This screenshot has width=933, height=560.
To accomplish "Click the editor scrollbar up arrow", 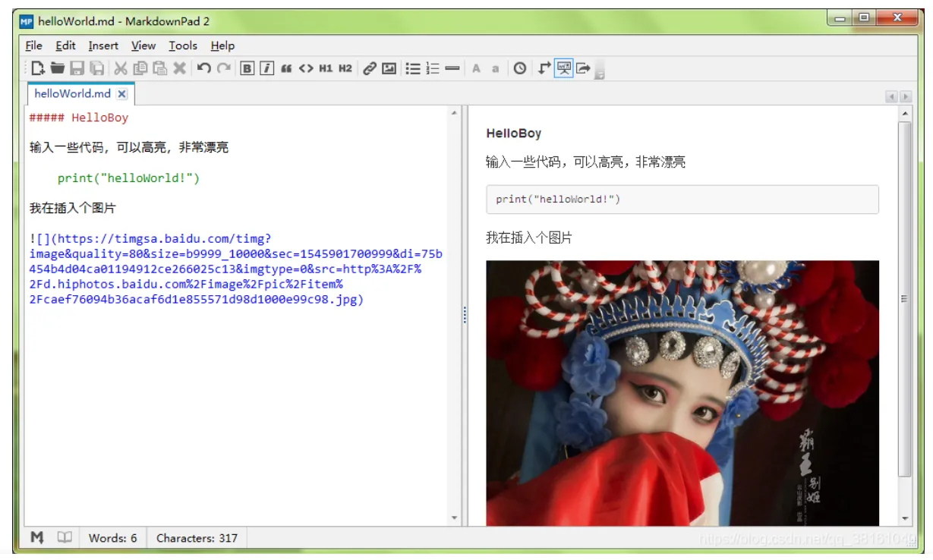I will [x=455, y=113].
